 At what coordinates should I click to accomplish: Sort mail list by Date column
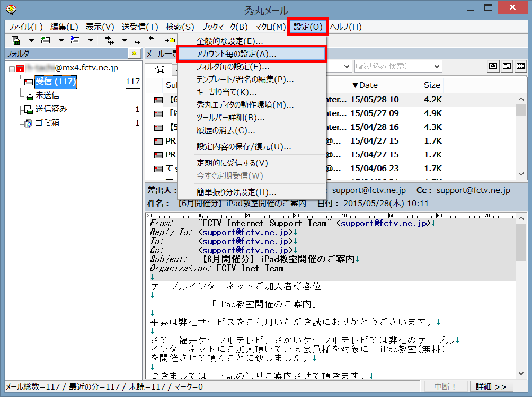(374, 85)
